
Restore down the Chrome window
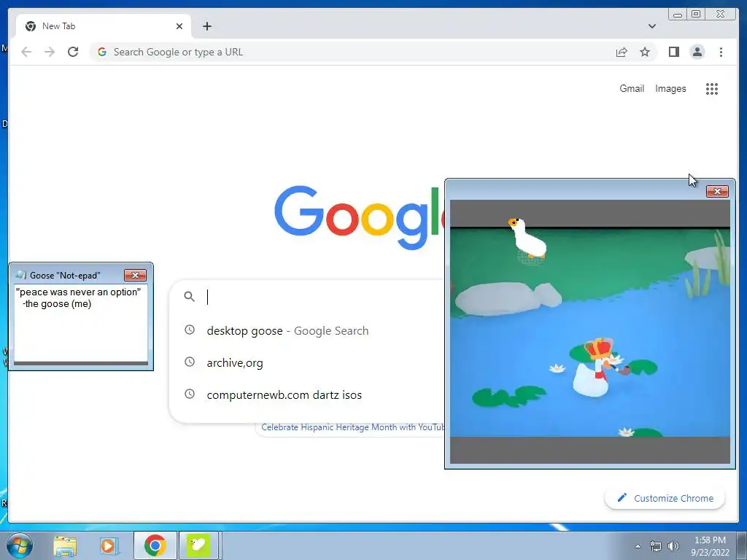point(695,15)
